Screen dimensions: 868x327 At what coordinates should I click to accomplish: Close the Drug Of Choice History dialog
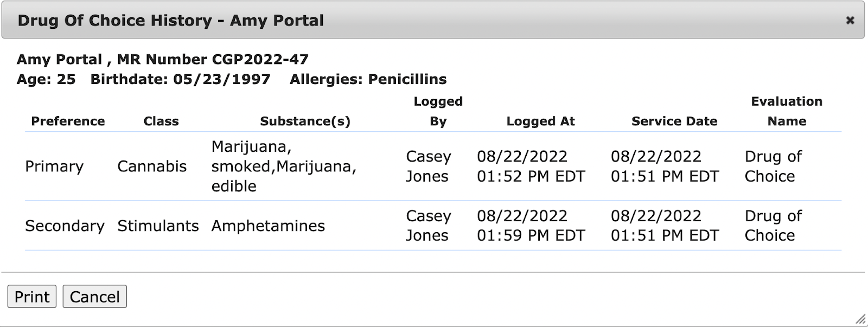[850, 20]
